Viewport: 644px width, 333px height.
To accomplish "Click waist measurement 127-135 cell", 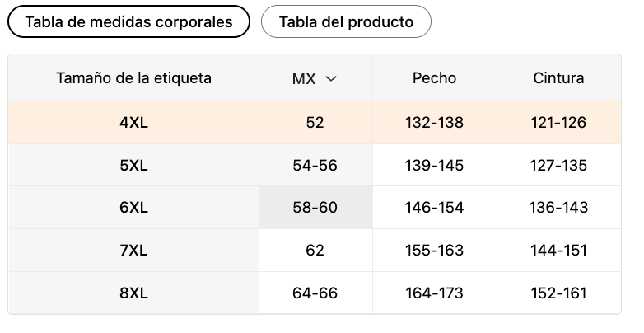I will pyautogui.click(x=559, y=166).
